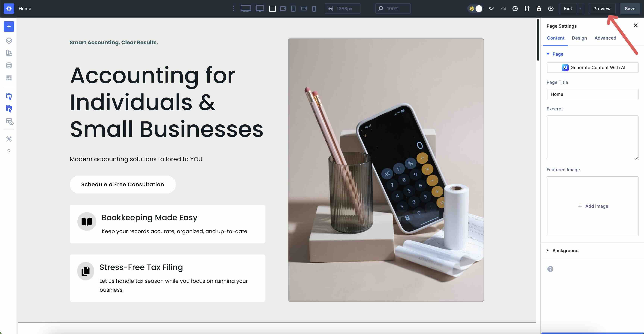The height and width of the screenshot is (334, 644).
Task: Open help via the question mark icon
Action: pyautogui.click(x=9, y=151)
